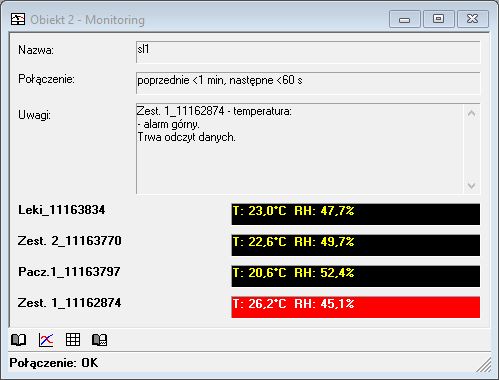This screenshot has height=380, width=499.
Task: Click the 'alarm górny' note line
Action: [168, 124]
